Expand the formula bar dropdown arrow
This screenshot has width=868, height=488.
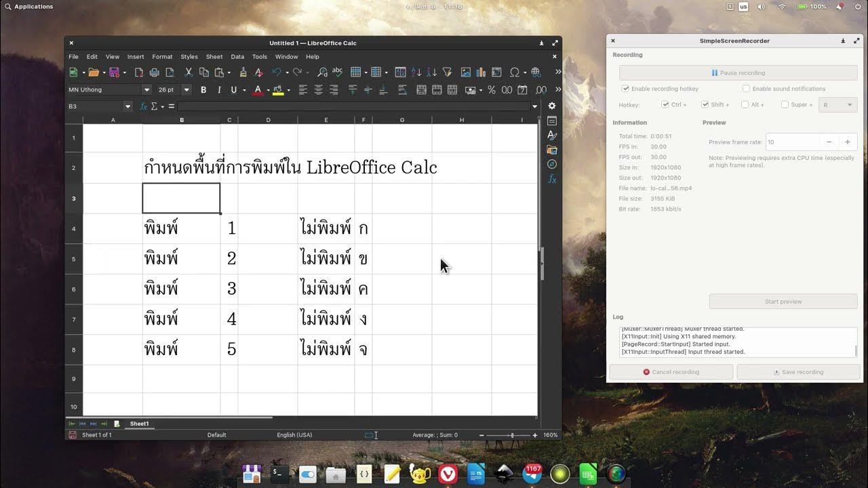(x=534, y=106)
